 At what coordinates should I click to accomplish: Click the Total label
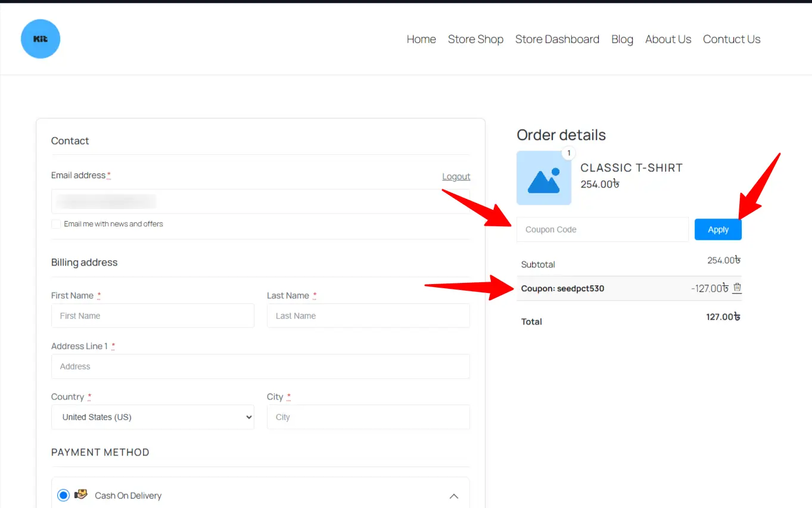pyautogui.click(x=531, y=322)
